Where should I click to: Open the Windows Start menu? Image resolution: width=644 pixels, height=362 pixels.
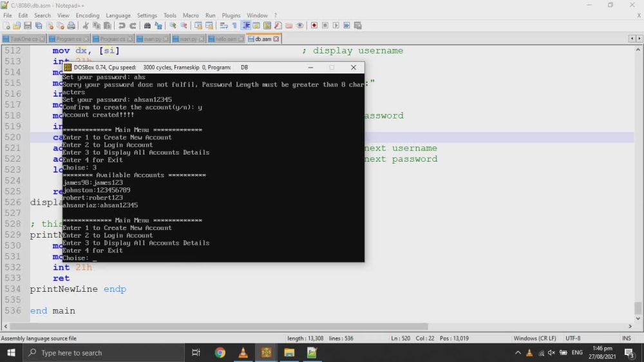[11, 352]
